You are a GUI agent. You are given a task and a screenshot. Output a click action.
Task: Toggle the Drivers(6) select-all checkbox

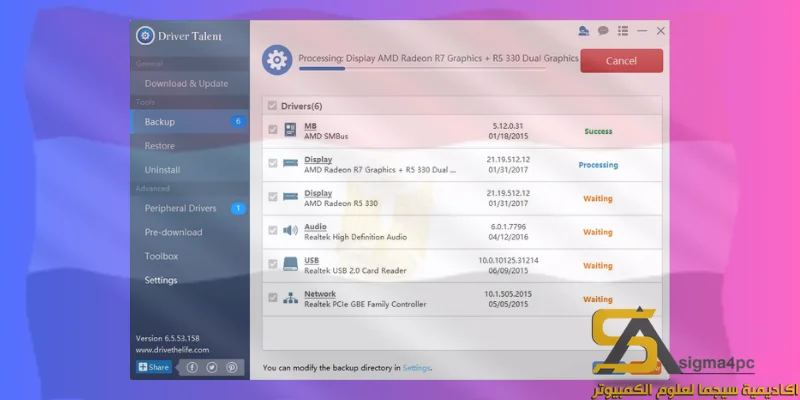272,106
